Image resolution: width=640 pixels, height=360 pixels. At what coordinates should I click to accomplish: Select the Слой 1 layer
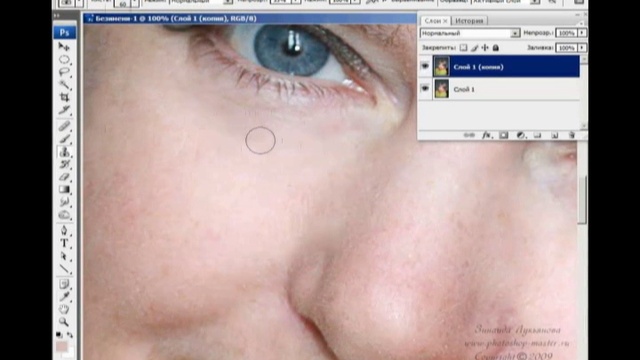[x=506, y=89]
